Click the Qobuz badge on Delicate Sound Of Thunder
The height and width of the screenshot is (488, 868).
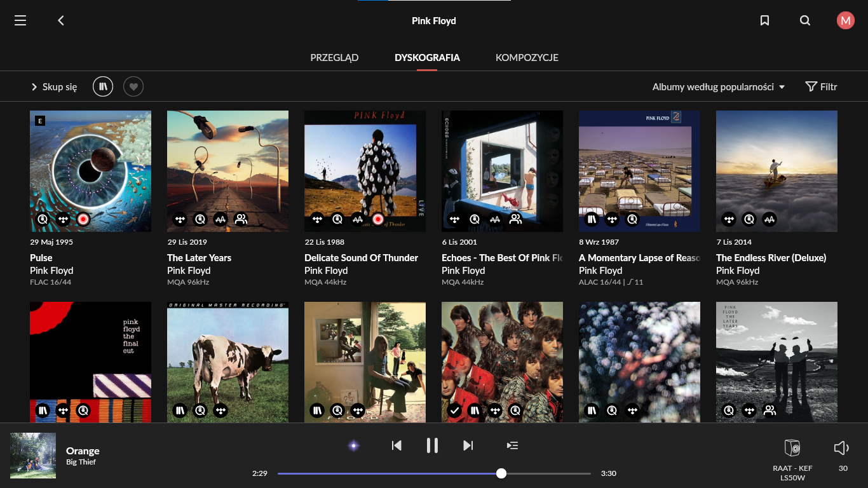[337, 219]
